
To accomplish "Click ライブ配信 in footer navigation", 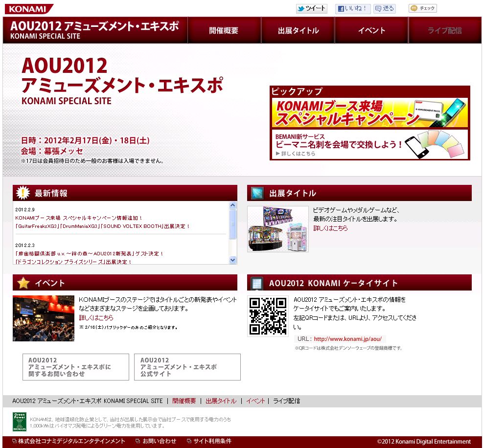I will pos(286,401).
